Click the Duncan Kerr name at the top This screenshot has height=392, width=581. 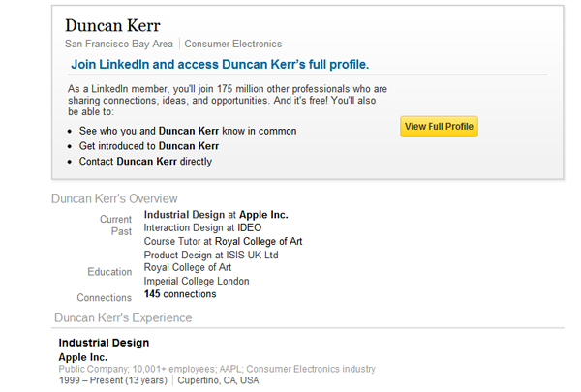click(112, 25)
